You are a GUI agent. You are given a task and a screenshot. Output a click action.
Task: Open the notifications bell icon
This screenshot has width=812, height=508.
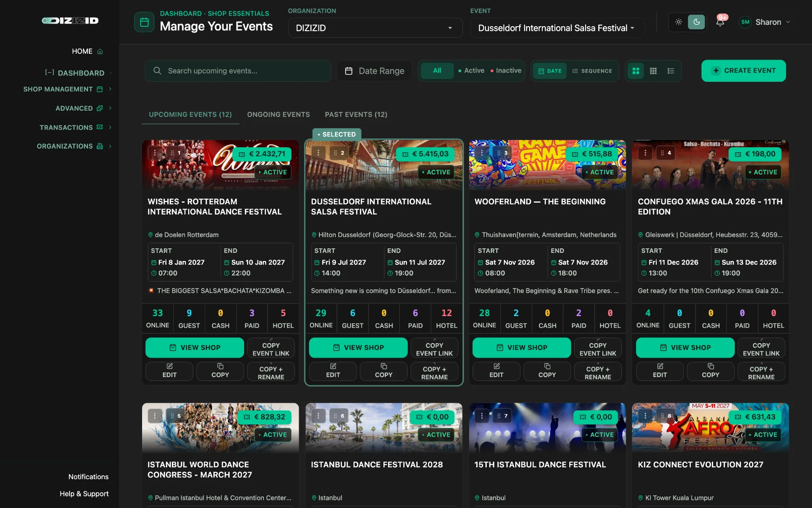click(720, 22)
